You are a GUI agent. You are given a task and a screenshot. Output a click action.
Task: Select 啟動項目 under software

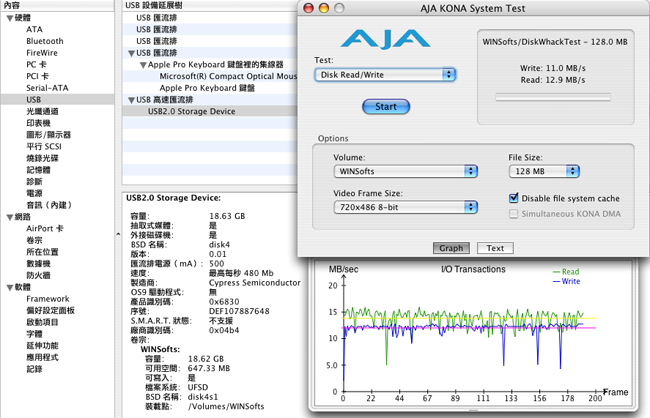tap(42, 322)
